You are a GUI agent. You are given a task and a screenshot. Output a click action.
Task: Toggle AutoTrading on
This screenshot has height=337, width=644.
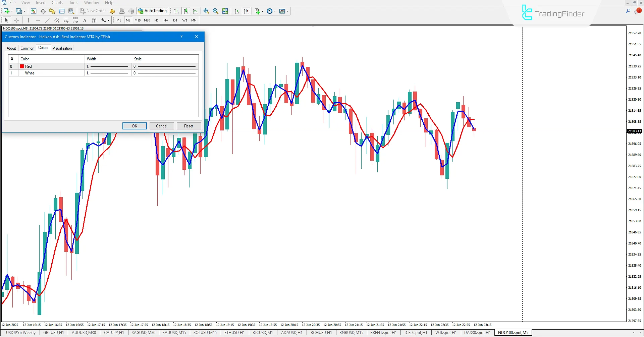(x=153, y=11)
